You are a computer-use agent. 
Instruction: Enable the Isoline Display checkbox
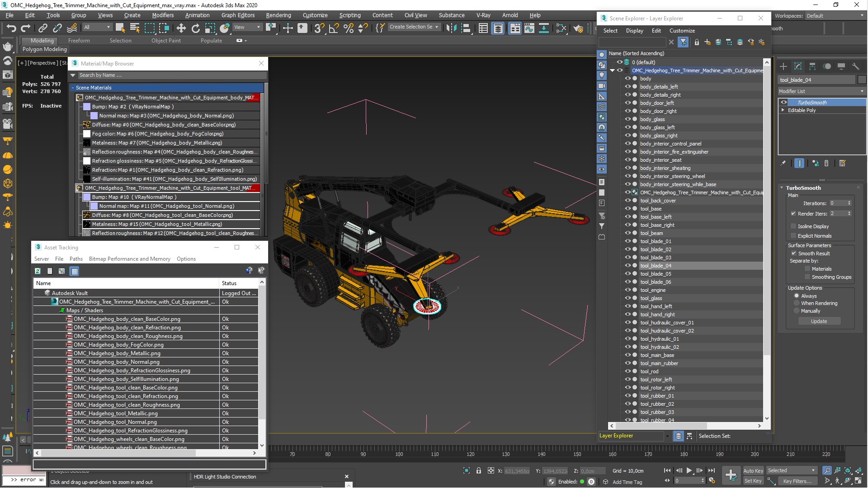tap(793, 226)
